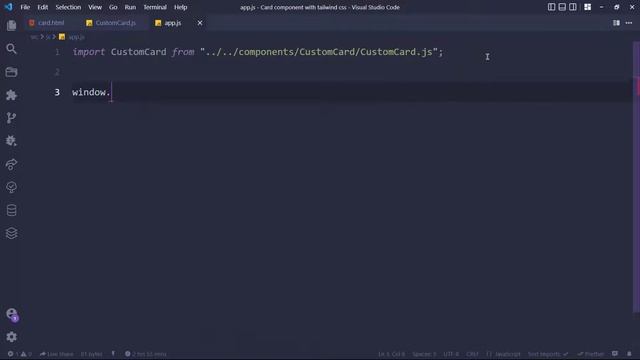Select JavaScript language mode in status bar
This screenshot has width=640, height=360.
[503, 354]
